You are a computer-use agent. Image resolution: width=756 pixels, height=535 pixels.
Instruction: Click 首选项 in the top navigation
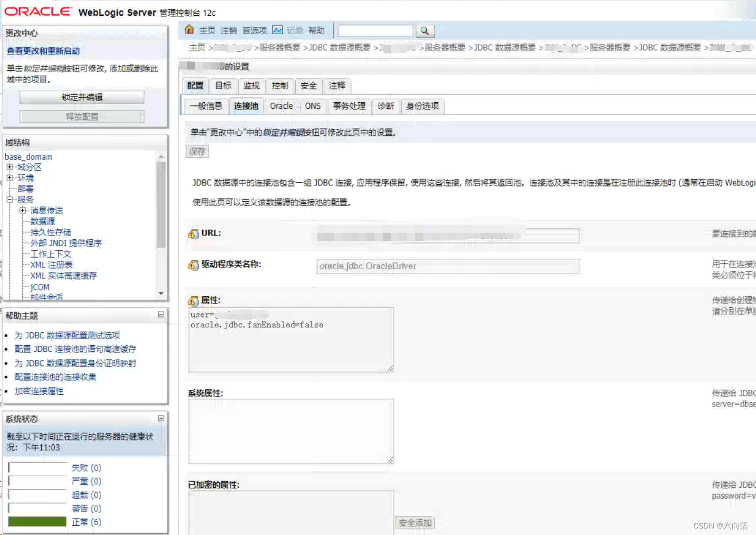point(254,30)
